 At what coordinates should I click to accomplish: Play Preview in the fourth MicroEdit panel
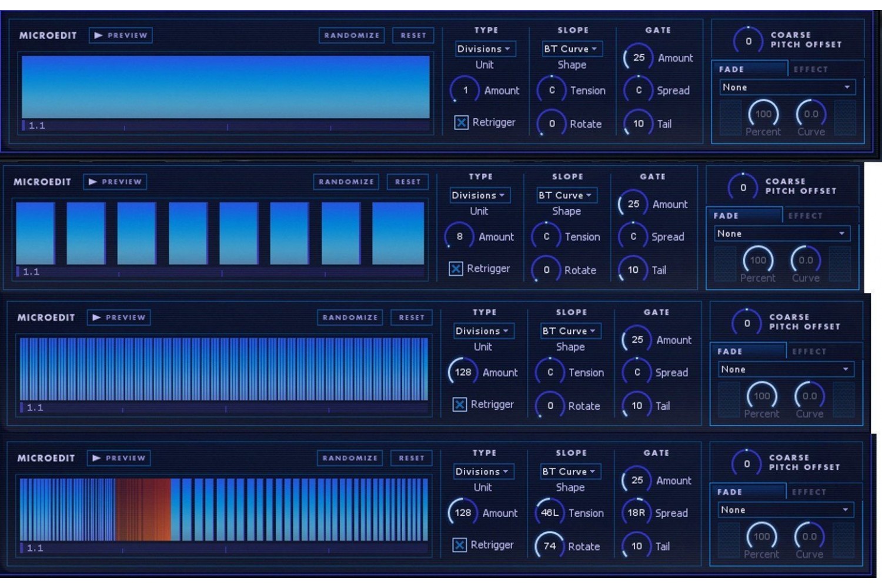[119, 458]
